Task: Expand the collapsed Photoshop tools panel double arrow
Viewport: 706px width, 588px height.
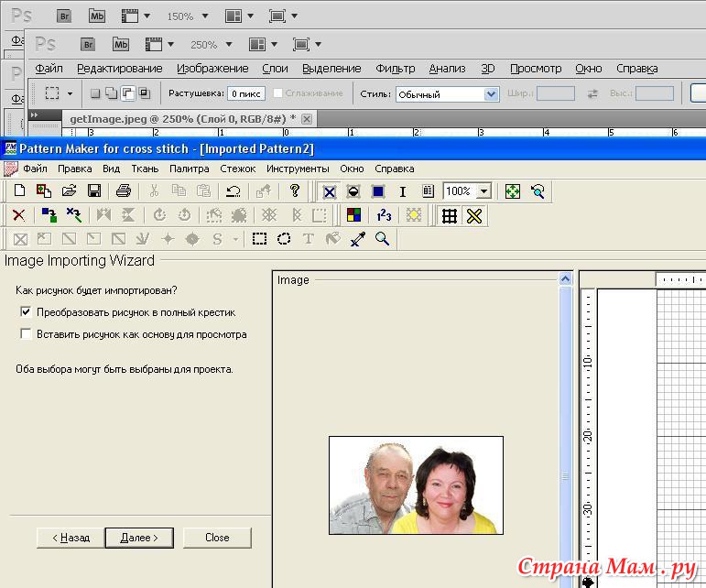Action: (x=34, y=115)
